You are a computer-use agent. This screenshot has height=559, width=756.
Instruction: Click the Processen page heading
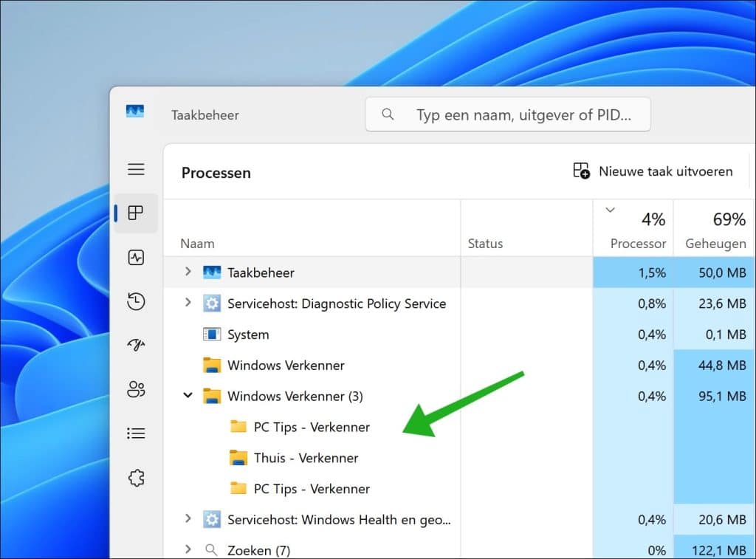216,173
